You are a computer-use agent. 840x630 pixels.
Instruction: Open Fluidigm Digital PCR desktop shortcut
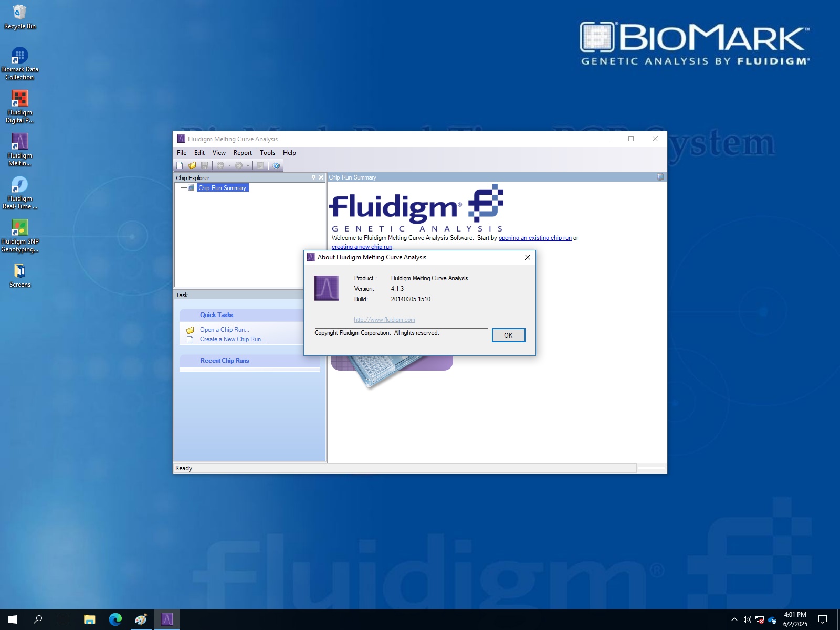20,107
